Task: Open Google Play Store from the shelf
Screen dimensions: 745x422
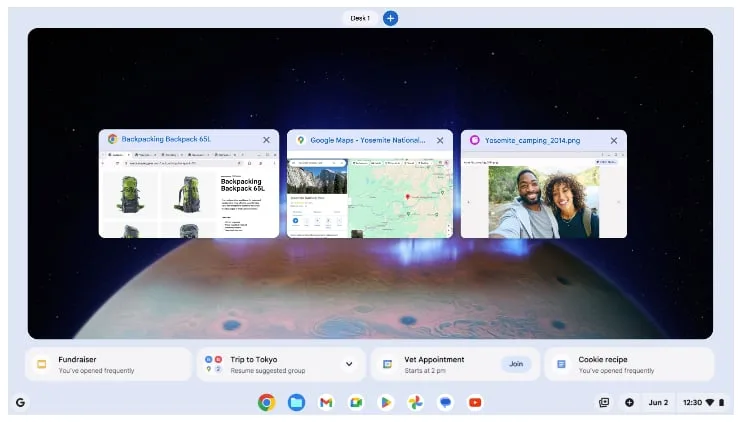Action: tap(386, 403)
